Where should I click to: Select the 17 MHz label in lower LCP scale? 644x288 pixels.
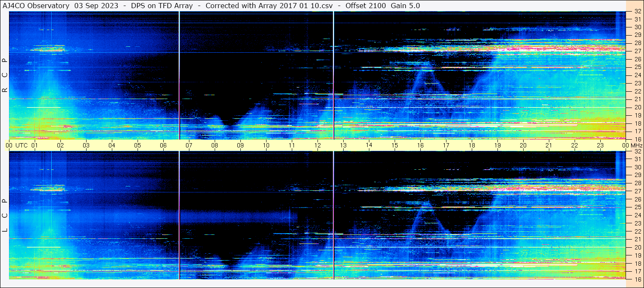pyautogui.click(x=637, y=271)
